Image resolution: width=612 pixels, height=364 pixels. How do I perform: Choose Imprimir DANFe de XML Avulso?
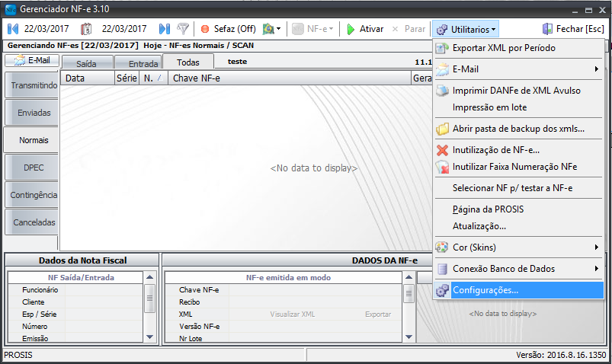519,91
